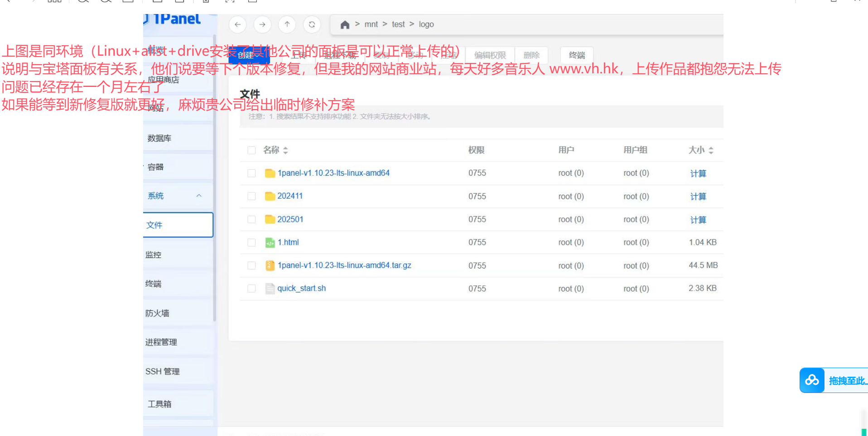This screenshot has height=436, width=868.
Task: Click the 1.04 KB size value
Action: tap(703, 242)
